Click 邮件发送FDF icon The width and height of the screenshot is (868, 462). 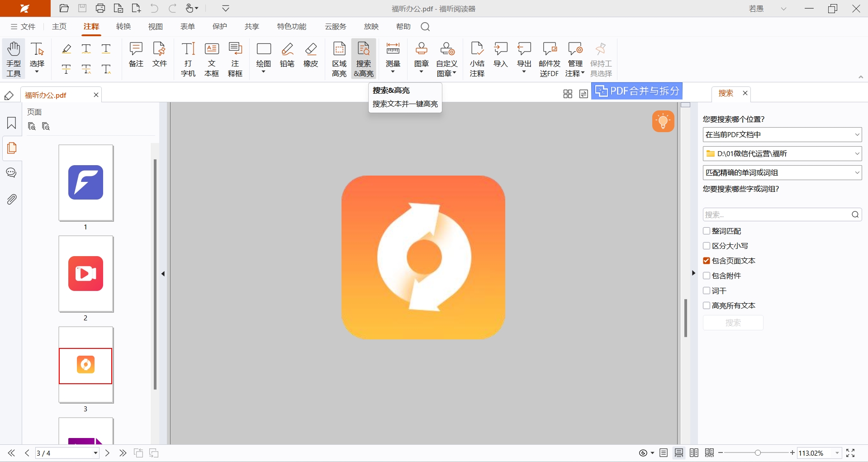pos(550,59)
